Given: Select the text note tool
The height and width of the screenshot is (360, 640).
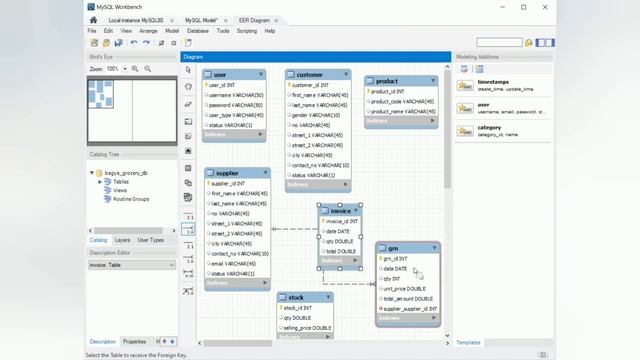Looking at the screenshot, I should click(188, 136).
